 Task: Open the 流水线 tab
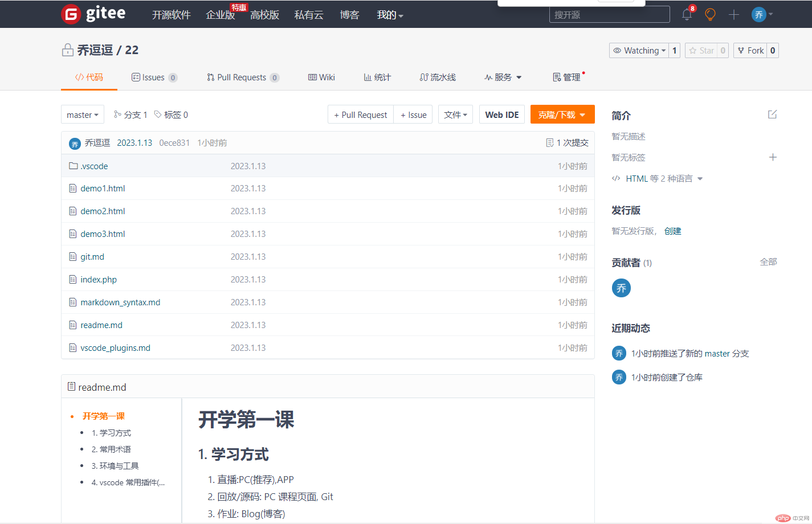coord(438,77)
